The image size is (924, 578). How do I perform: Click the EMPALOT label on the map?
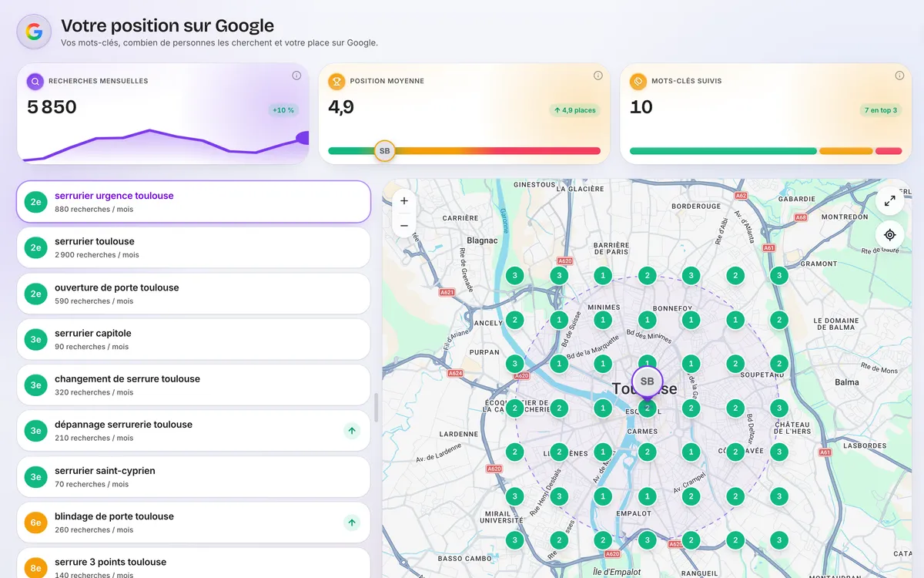(634, 513)
